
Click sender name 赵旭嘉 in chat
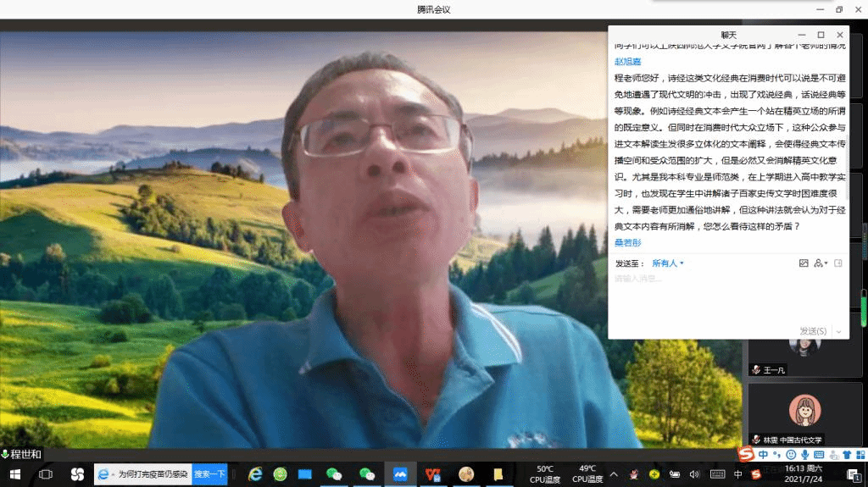tap(627, 62)
